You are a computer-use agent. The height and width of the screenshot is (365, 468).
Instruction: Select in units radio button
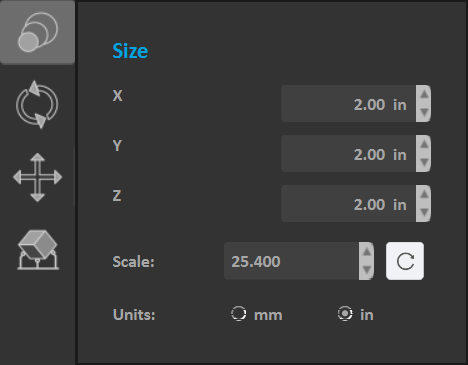click(345, 314)
